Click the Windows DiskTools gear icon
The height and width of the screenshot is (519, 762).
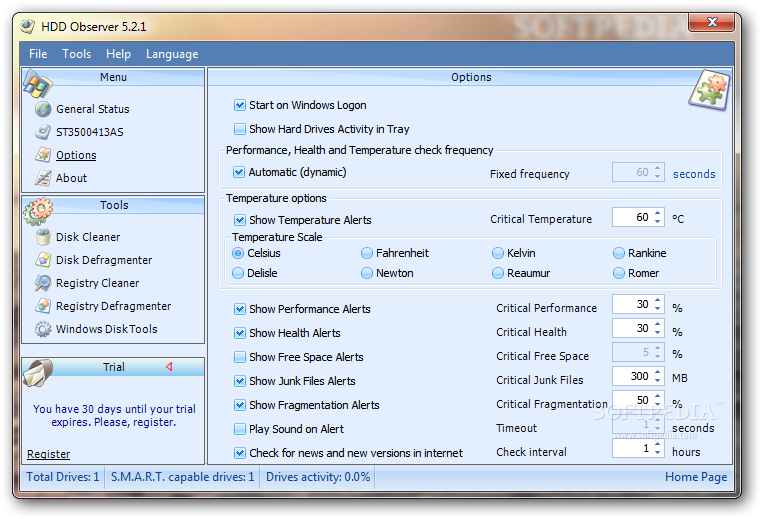(43, 329)
